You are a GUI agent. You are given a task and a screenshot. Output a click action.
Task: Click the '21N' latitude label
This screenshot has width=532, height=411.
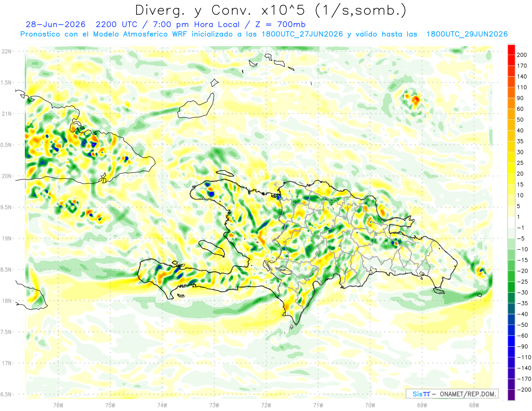(6, 114)
